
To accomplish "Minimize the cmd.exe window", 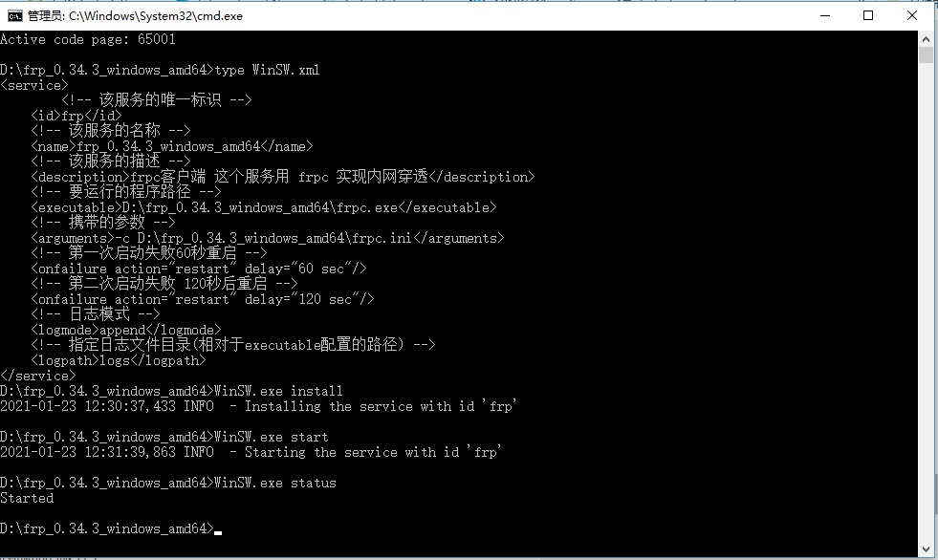I will (x=825, y=15).
